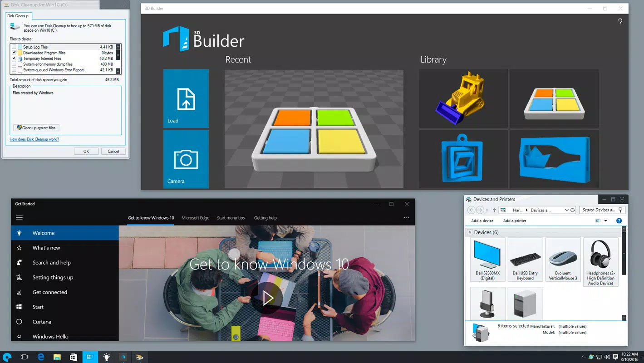Open the Start section in Get Started
The width and height of the screenshot is (644, 363).
point(65,307)
